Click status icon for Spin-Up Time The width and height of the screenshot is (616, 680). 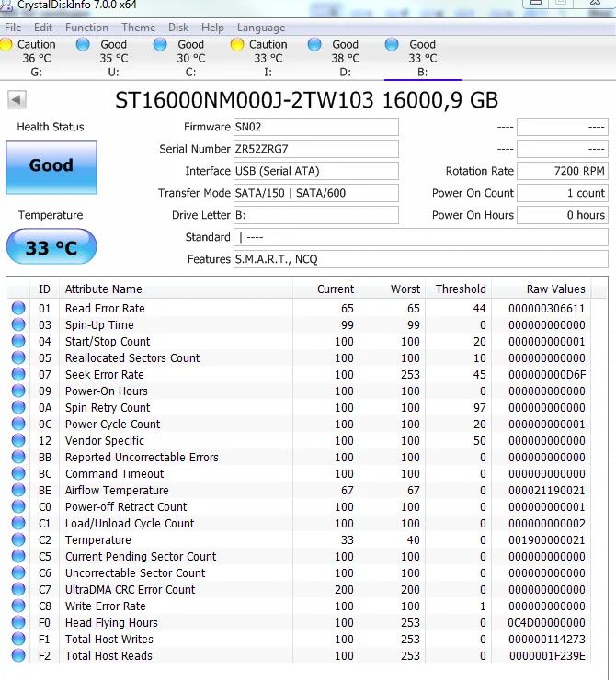coord(18,324)
